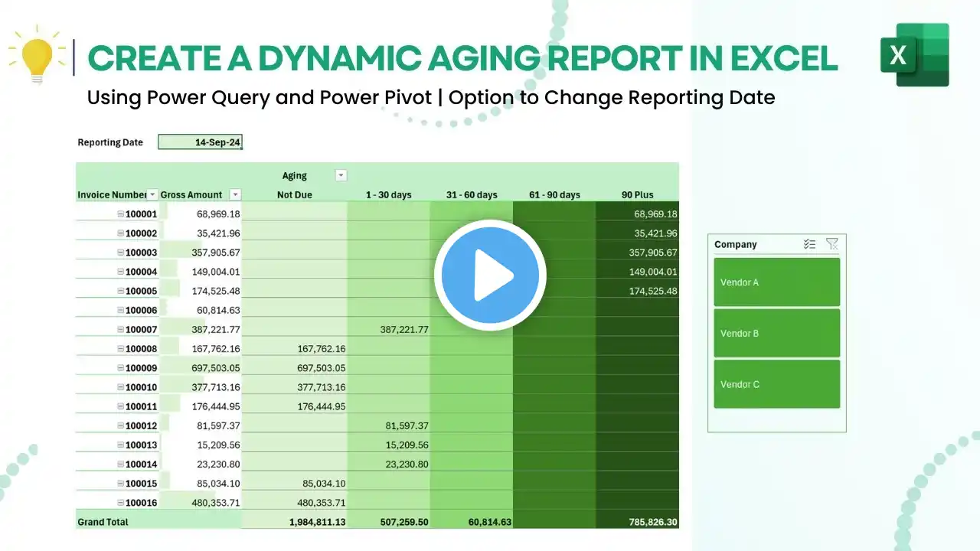This screenshot has width=980, height=551.
Task: Collapse invoice 100004 row
Action: pyautogui.click(x=120, y=272)
